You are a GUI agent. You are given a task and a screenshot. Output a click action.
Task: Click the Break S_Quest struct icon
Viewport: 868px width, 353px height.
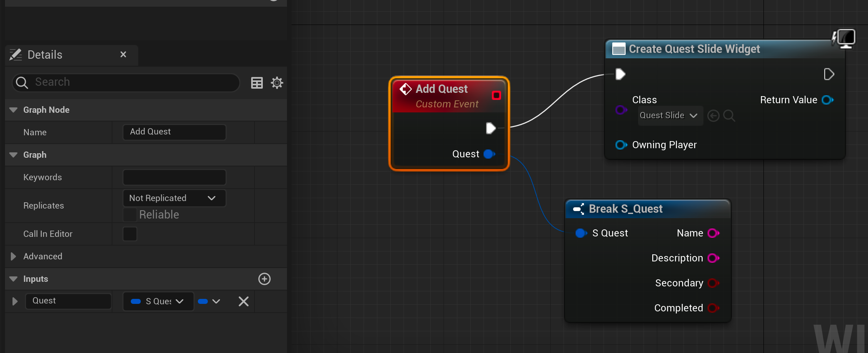tap(579, 209)
